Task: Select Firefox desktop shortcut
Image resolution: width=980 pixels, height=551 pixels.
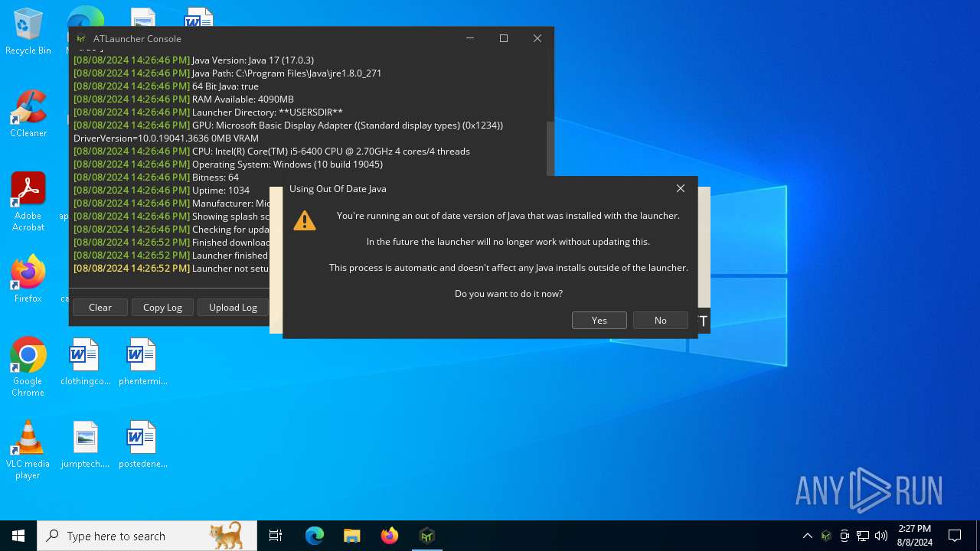Action: click(x=28, y=279)
